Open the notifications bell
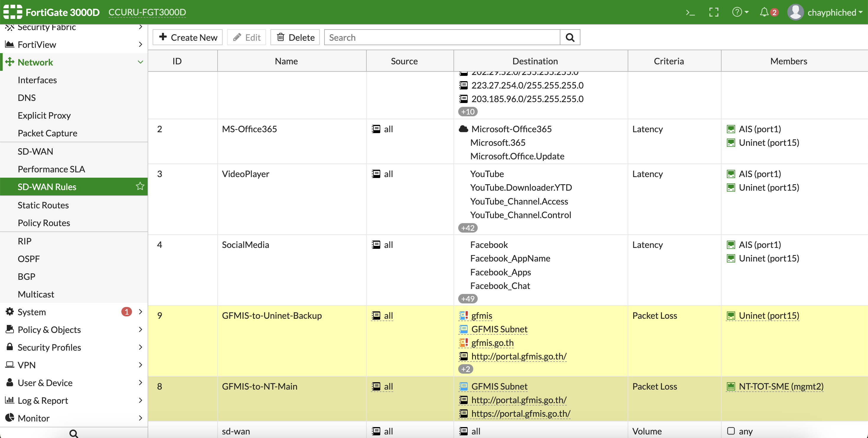 click(x=764, y=12)
